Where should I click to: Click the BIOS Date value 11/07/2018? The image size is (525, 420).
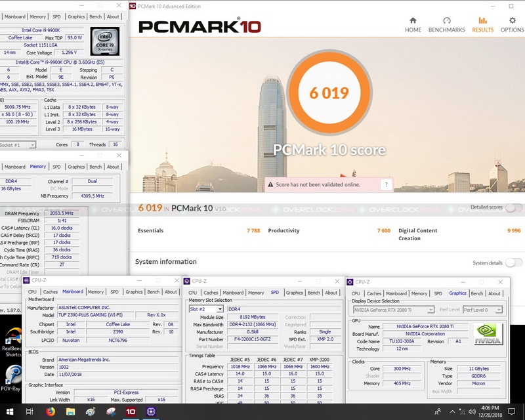coord(117,375)
